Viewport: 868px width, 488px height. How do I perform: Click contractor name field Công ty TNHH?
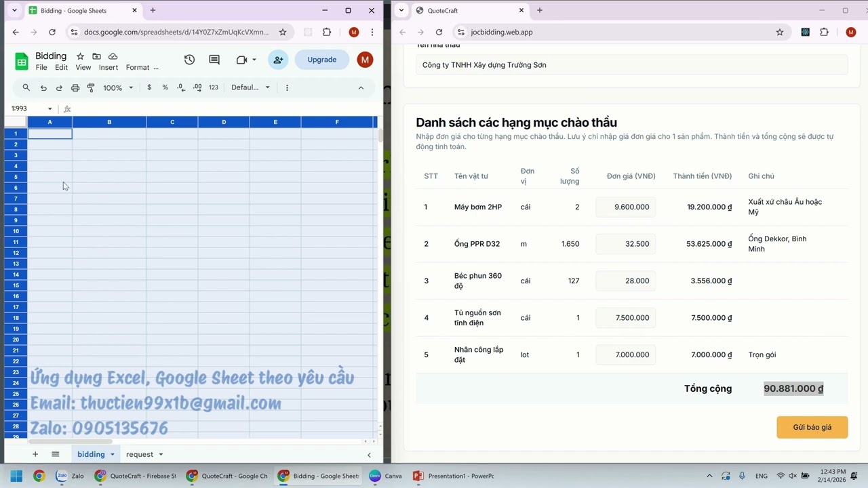pos(632,65)
